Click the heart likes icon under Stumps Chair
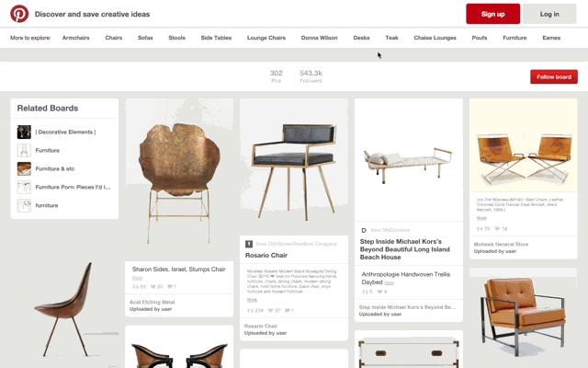 (153, 286)
